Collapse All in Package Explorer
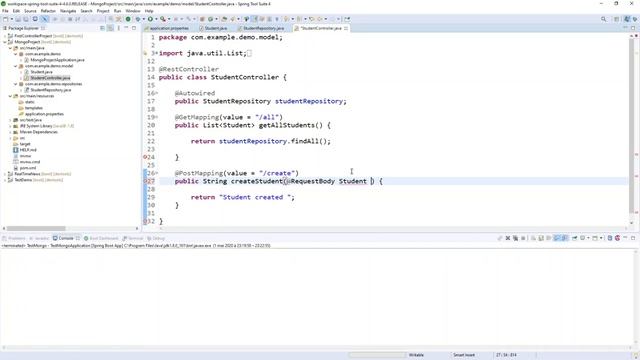The width and height of the screenshot is (640, 360). coord(102,28)
